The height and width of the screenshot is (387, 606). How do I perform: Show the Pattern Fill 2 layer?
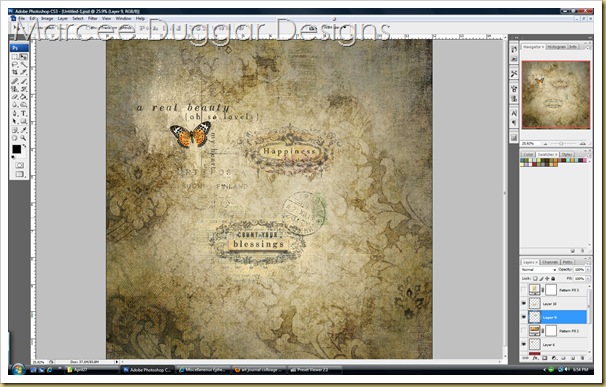pyautogui.click(x=524, y=331)
